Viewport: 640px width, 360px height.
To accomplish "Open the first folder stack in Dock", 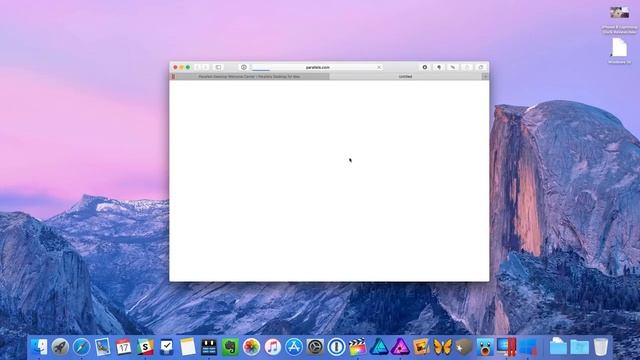I will (x=558, y=347).
